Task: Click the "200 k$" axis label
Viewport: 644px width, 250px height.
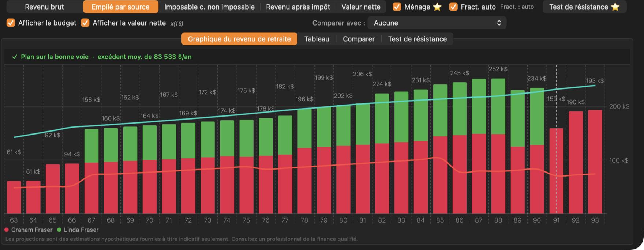Action: 619,106
